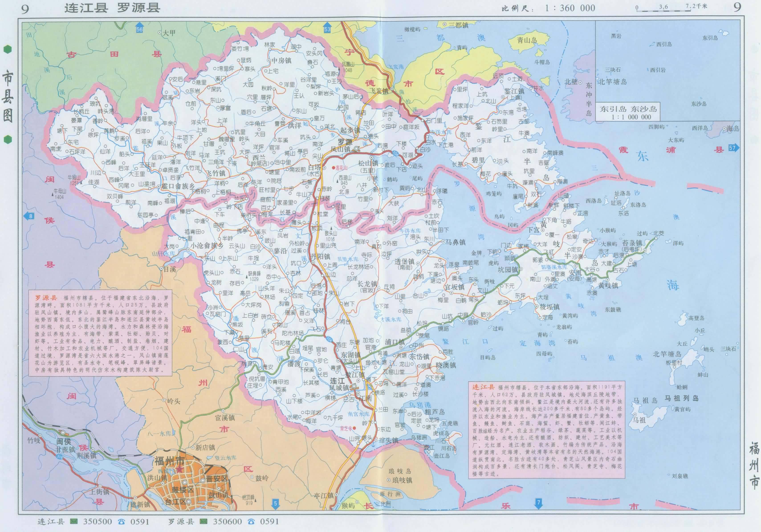Click the county seat circle at 罗源 凤山镇
761x532 pixels.
(x=357, y=149)
